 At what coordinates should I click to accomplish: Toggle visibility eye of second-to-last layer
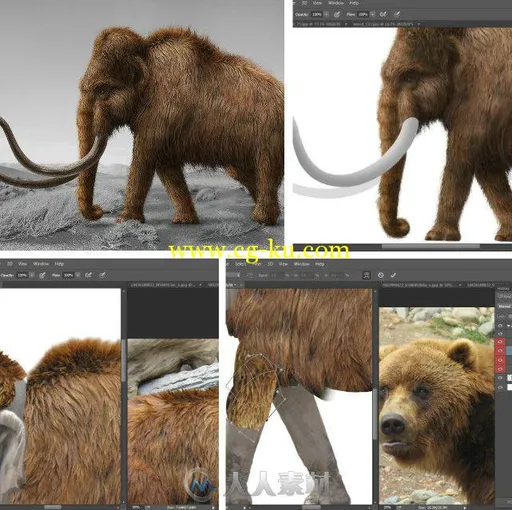coord(500,378)
